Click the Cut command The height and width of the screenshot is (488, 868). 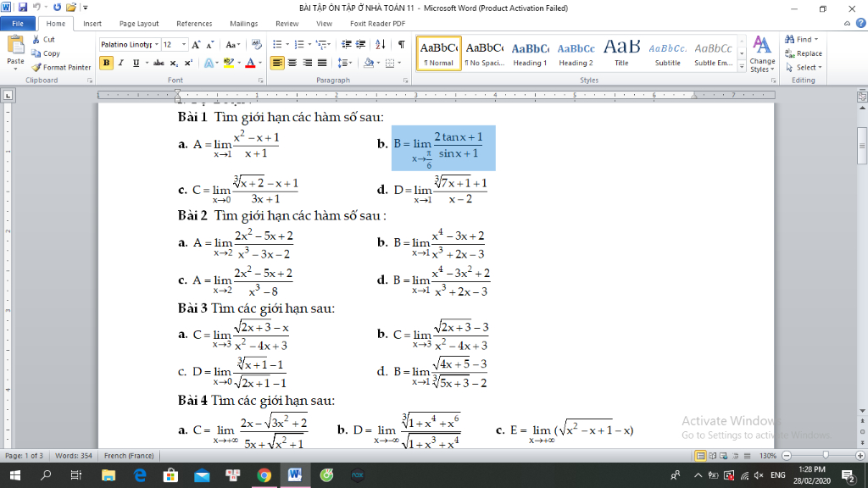(43, 39)
